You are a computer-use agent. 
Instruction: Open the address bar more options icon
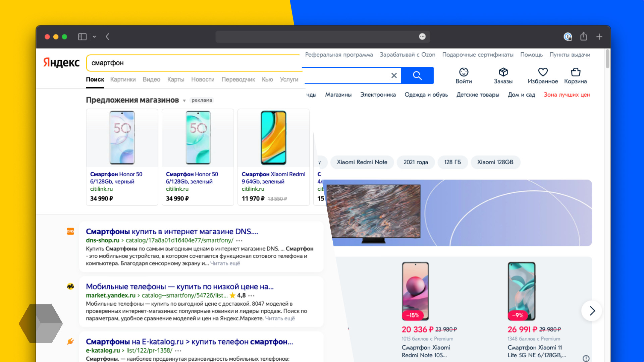click(422, 37)
